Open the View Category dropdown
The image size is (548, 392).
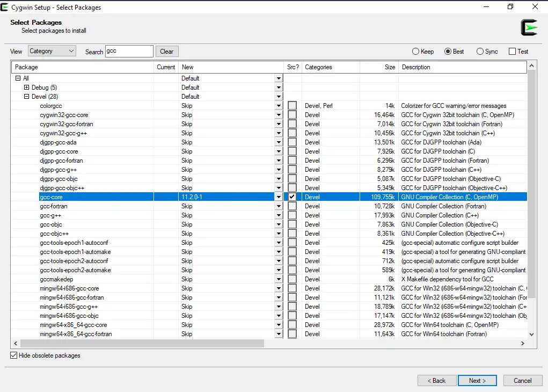click(x=52, y=51)
